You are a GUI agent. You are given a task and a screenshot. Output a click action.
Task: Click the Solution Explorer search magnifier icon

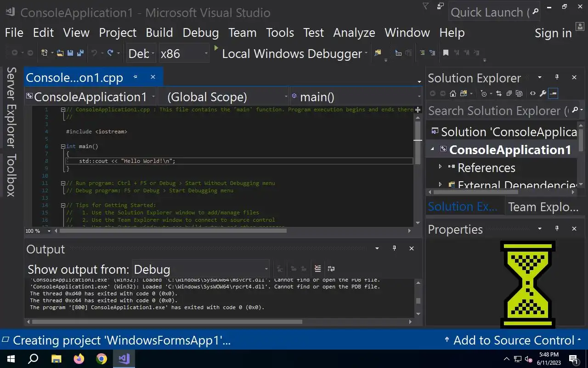click(x=575, y=110)
